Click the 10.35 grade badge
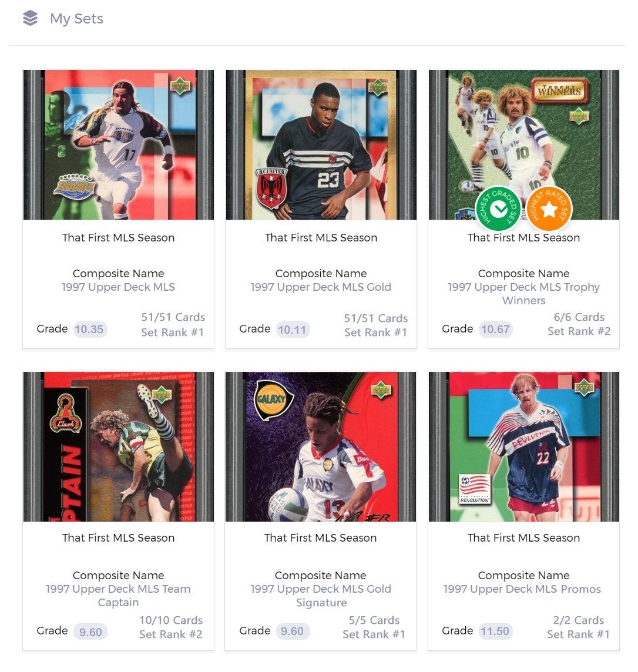Viewport: 638px width, 672px height. pos(89,329)
